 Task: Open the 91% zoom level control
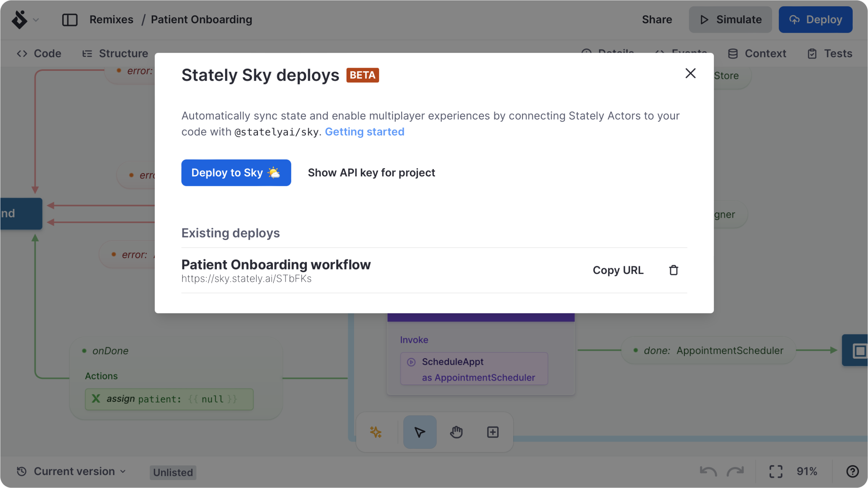click(x=807, y=472)
